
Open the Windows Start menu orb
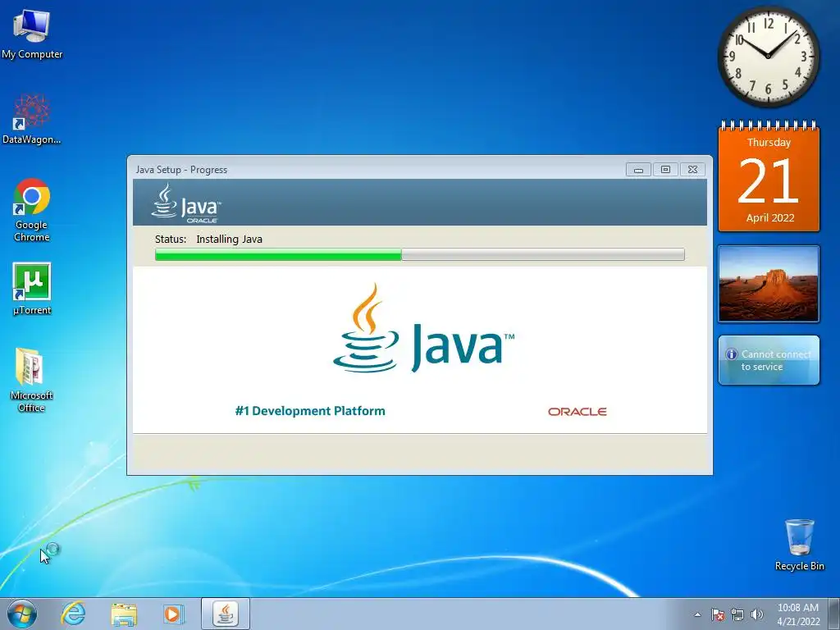22,614
